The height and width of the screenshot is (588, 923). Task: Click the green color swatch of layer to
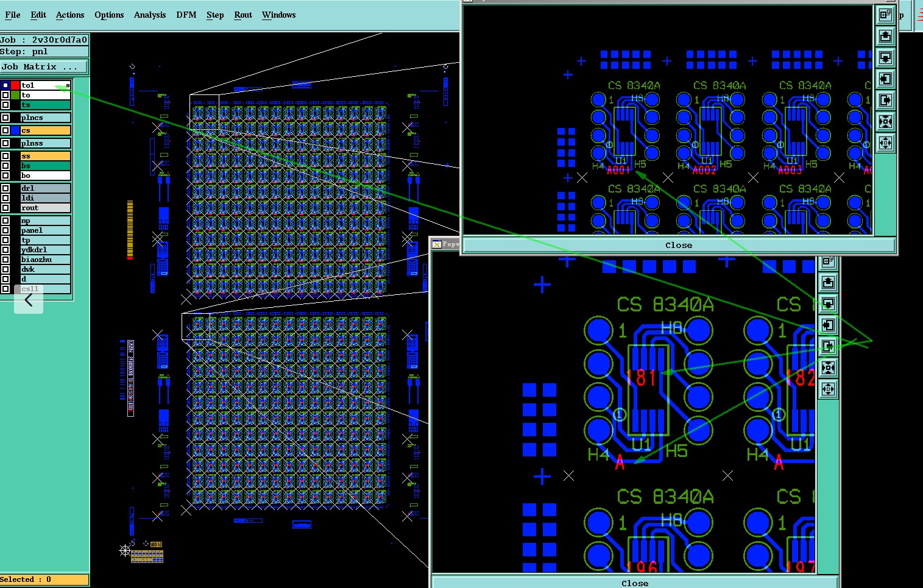pos(15,95)
